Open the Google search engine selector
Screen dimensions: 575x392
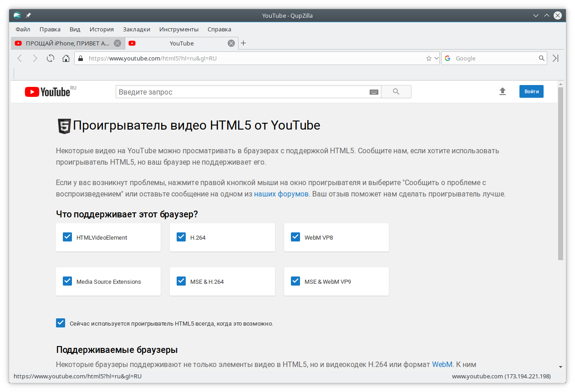448,58
